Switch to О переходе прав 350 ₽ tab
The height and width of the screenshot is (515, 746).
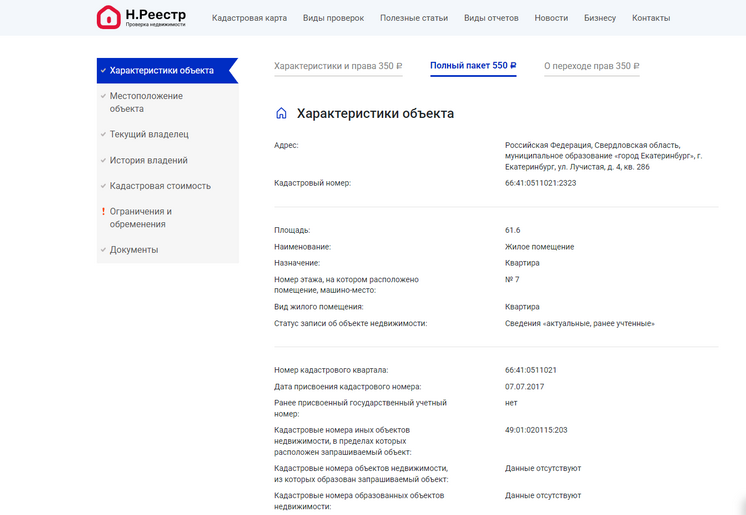[591, 66]
